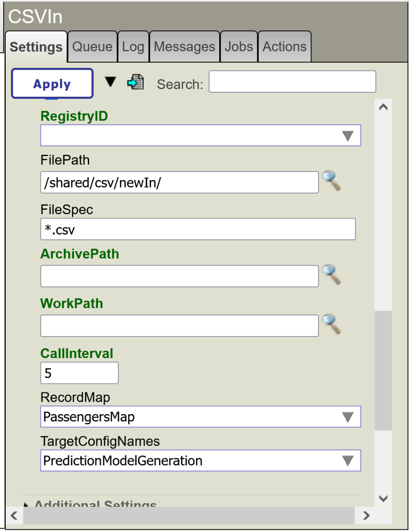Click the ArchivePath browse magnifier icon
Viewport: 410px width, 532px height.
(x=331, y=275)
